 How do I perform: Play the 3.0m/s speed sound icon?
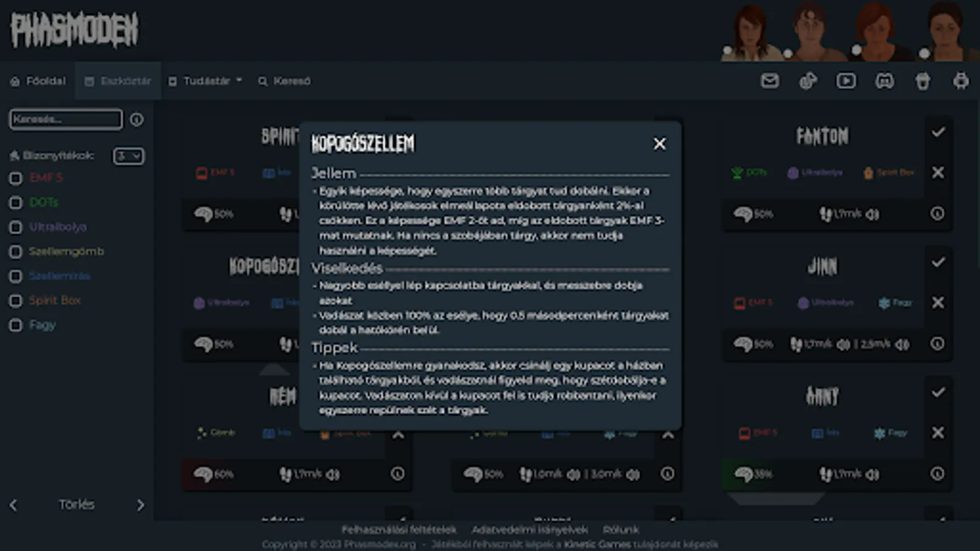coord(633,474)
